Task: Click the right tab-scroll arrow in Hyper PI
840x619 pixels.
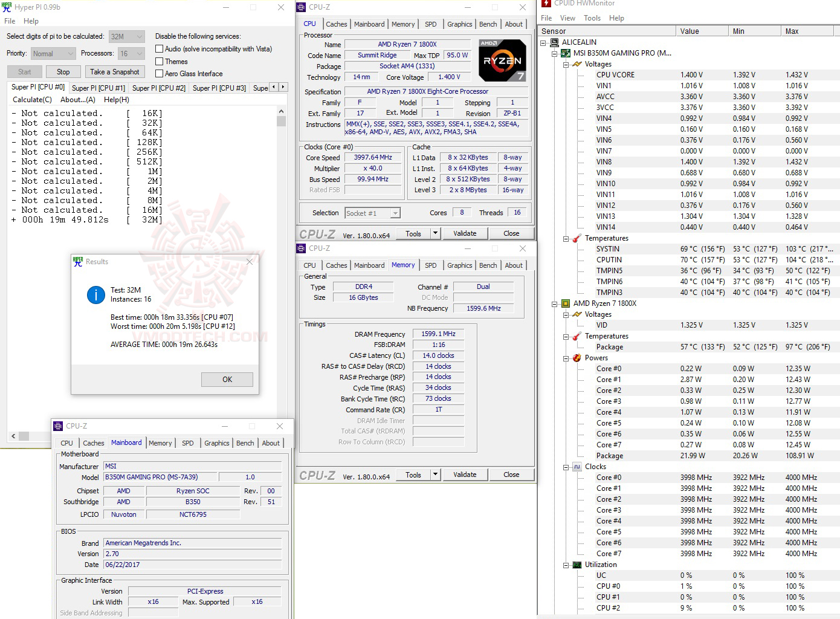Action: click(283, 87)
